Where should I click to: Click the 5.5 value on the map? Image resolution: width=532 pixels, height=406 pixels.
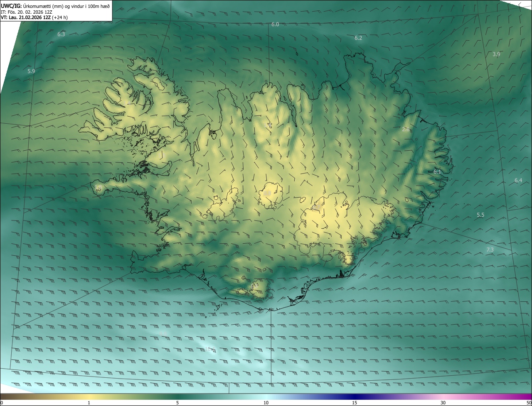pos(480,215)
